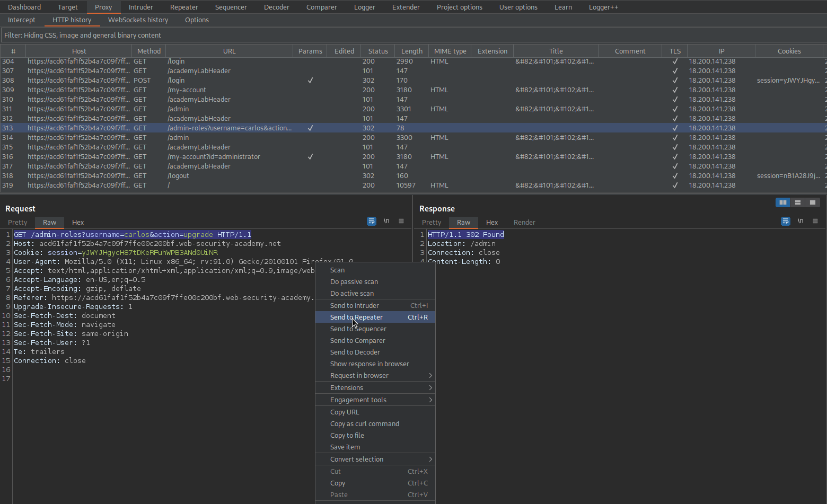The height and width of the screenshot is (504, 827).
Task: Open the Comparer main tab
Action: click(322, 7)
